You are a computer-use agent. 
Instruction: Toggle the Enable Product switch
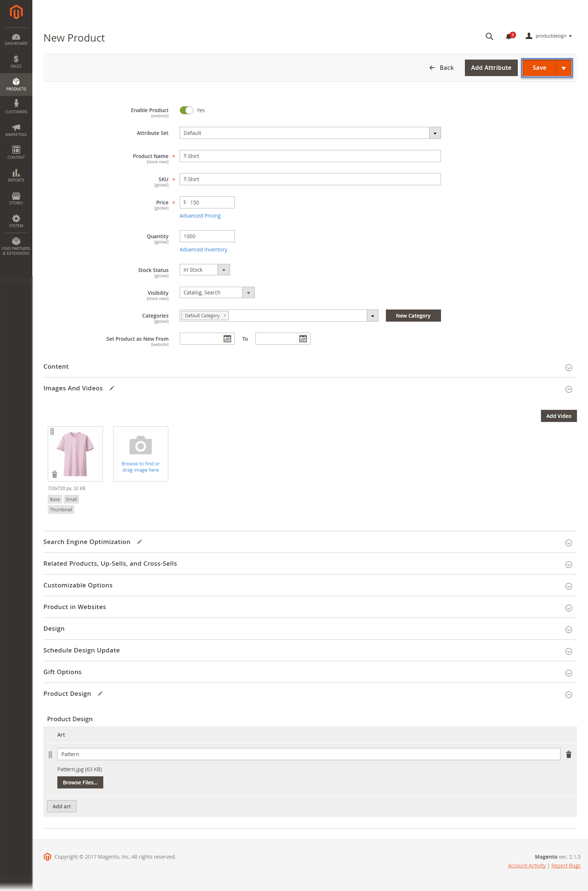[186, 110]
